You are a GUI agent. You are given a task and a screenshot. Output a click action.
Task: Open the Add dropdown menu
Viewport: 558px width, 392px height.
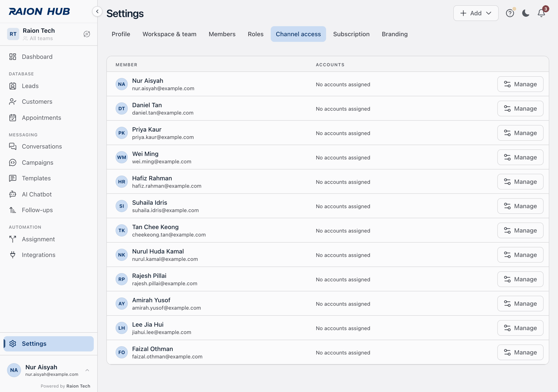click(476, 13)
